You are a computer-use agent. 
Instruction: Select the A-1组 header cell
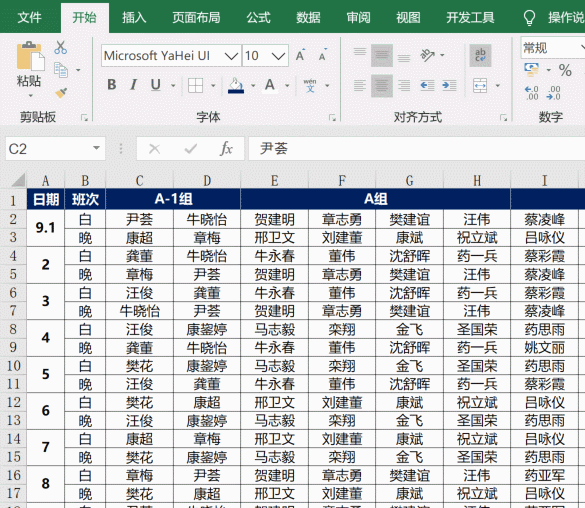173,199
